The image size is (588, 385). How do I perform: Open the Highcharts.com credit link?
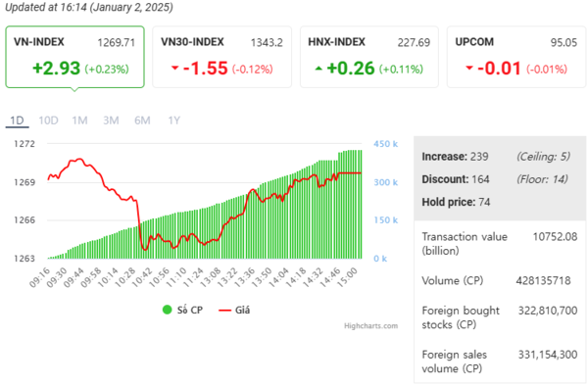point(370,326)
